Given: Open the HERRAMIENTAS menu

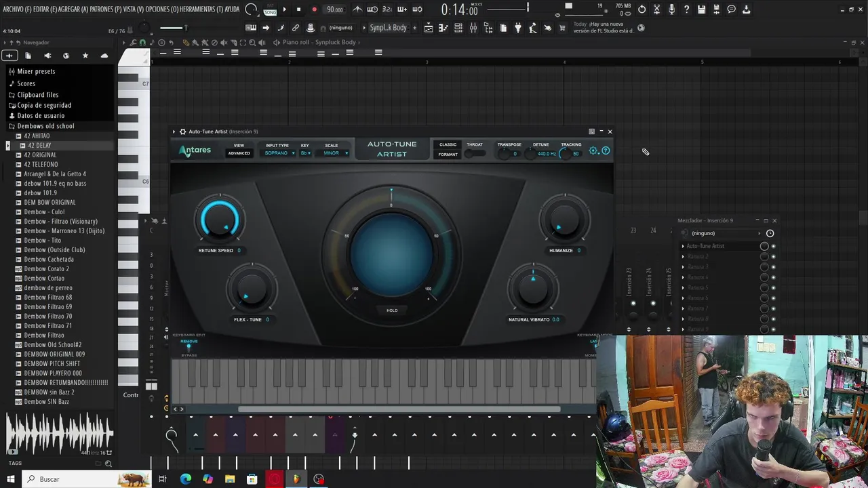Looking at the screenshot, I should pos(201,9).
